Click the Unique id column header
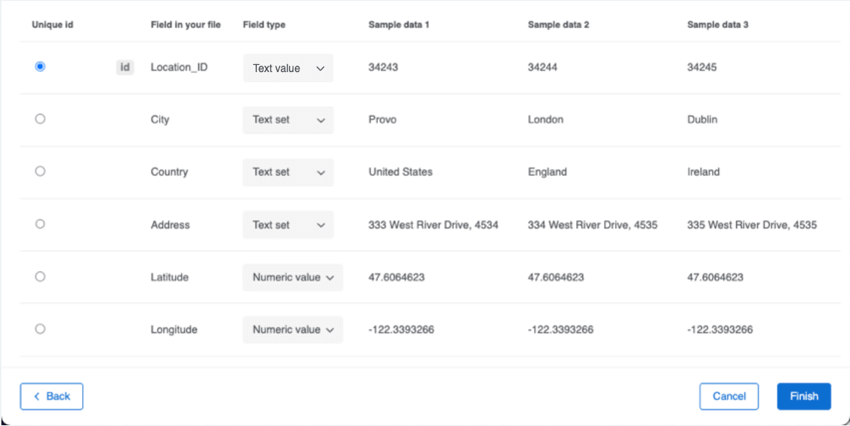The width and height of the screenshot is (850, 426). point(52,24)
